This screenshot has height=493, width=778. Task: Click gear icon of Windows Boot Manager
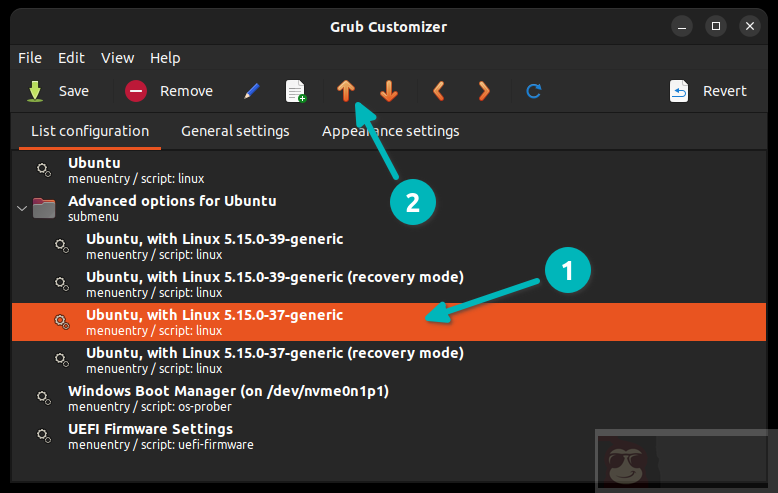44,398
